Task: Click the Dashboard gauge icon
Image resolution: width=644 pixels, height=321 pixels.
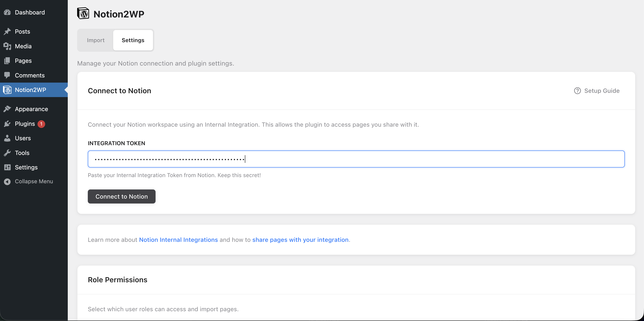Action: pos(7,12)
